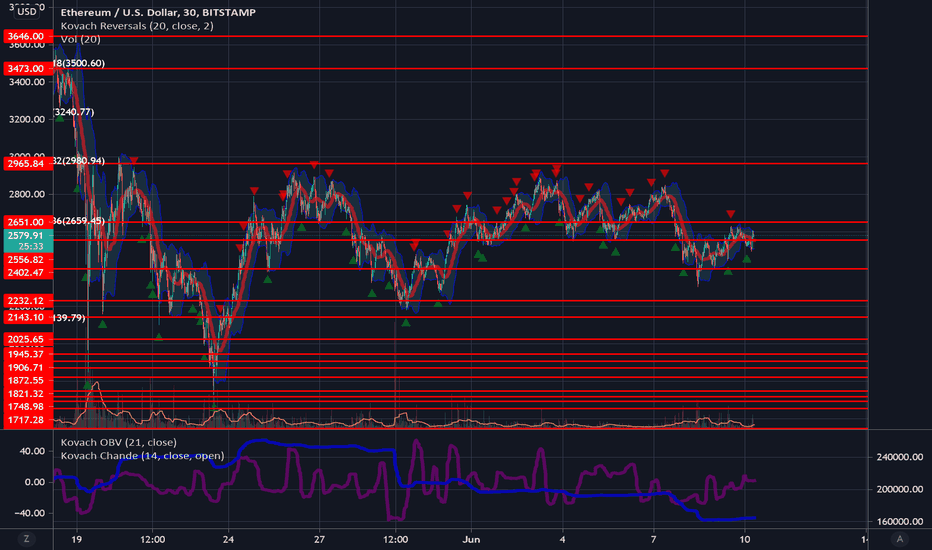Select the Kovach Chande indicator label
The image size is (932, 550).
tap(142, 455)
